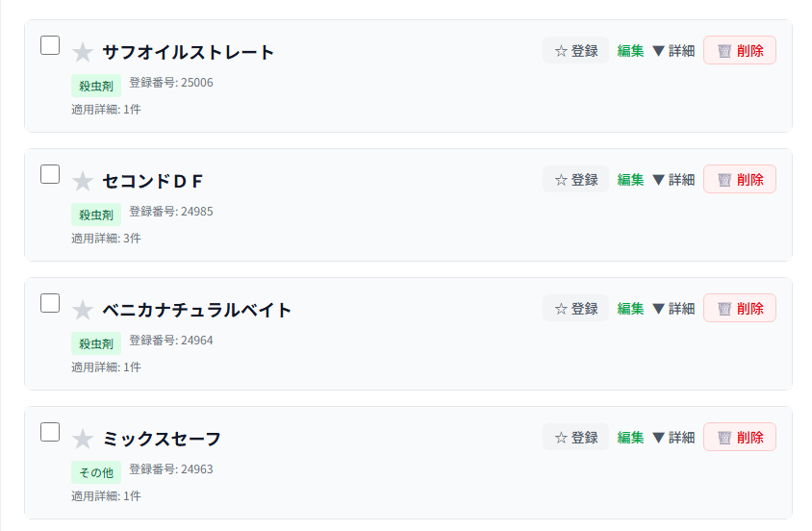Tick the checkbox for サフオイルストレート

[50, 45]
